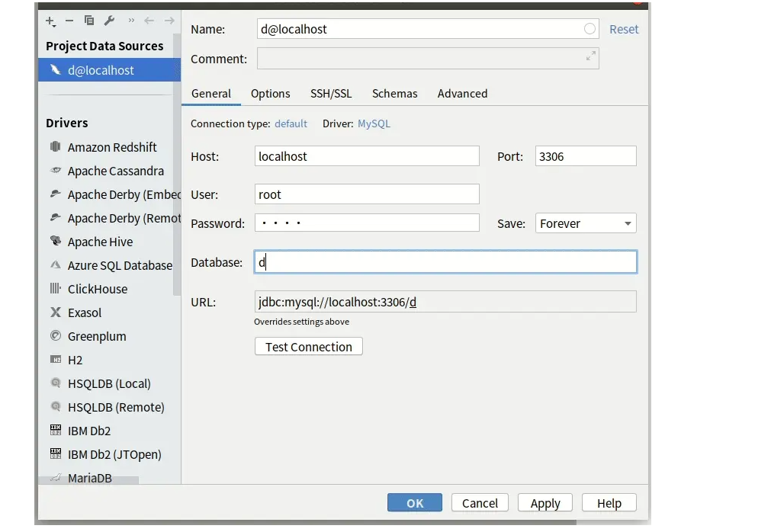The width and height of the screenshot is (771, 532).
Task: Click the ClickHouse driver icon
Action: [x=56, y=288]
